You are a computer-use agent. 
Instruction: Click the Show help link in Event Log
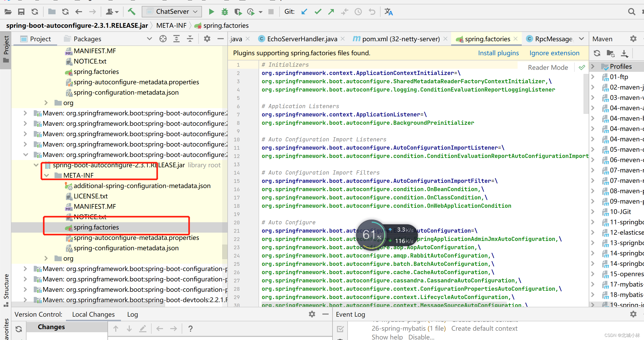pyautogui.click(x=387, y=337)
